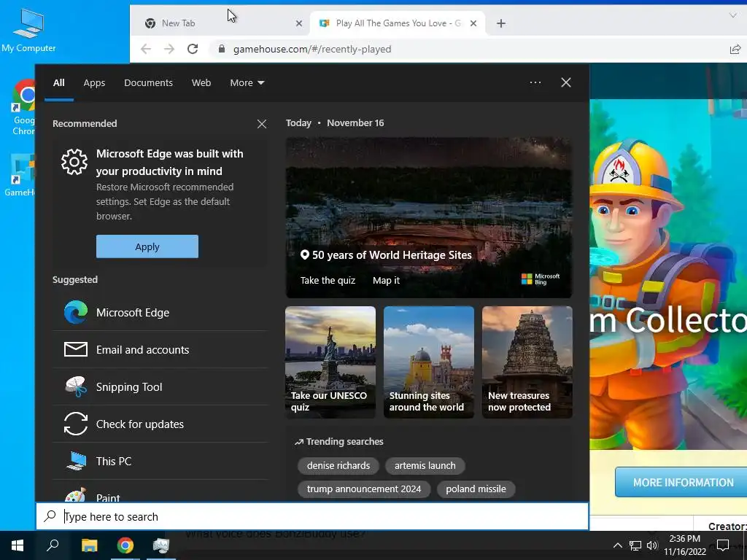Select the All search filter tab

tap(58, 83)
